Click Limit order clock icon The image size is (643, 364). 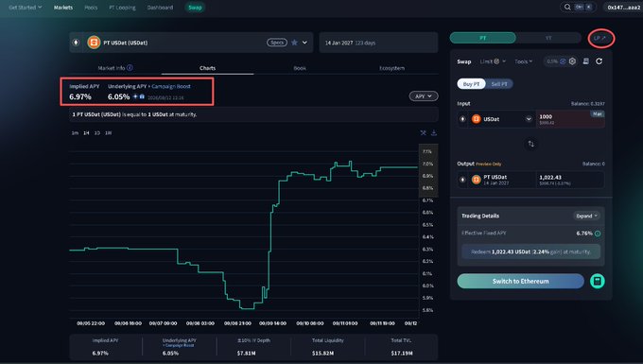pyautogui.click(x=496, y=61)
